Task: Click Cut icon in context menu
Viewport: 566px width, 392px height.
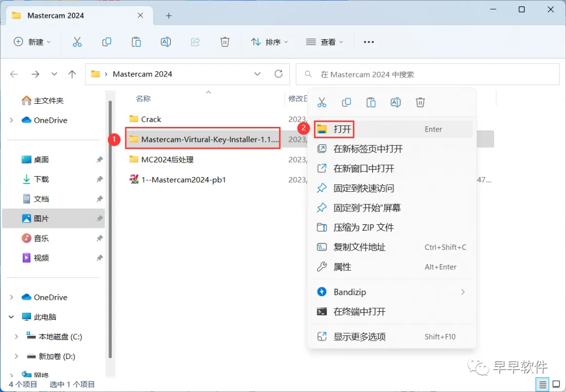Action: click(322, 103)
